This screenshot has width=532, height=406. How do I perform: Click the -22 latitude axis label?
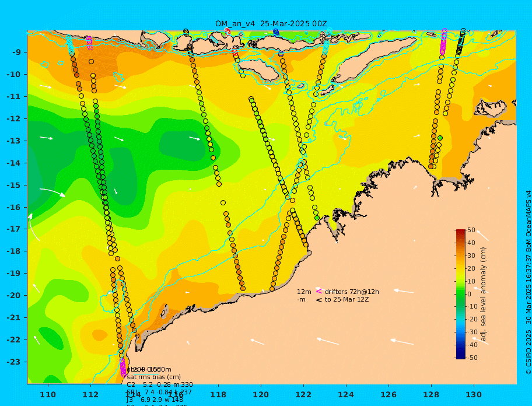(x=13, y=340)
